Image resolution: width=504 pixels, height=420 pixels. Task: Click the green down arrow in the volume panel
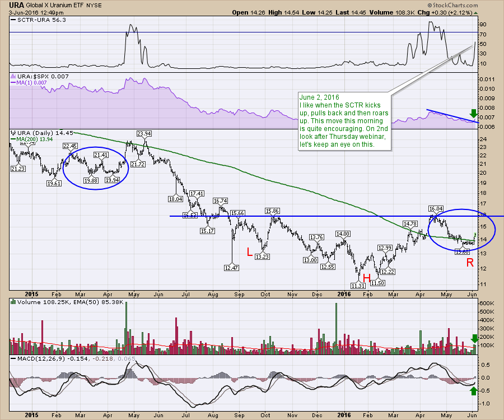[475, 339]
